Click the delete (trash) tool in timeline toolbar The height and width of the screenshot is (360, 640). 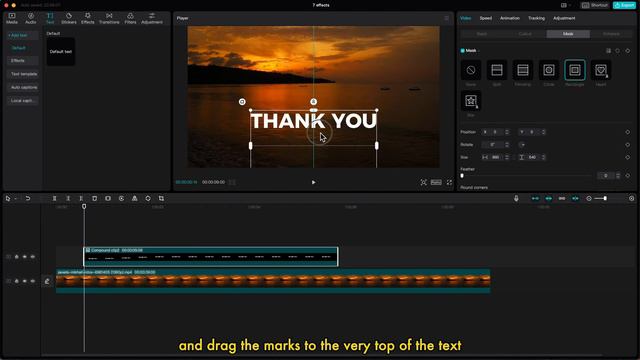[x=94, y=198]
